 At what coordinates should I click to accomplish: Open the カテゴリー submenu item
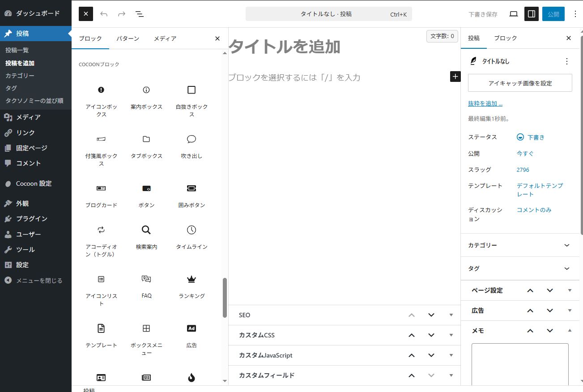(20, 76)
